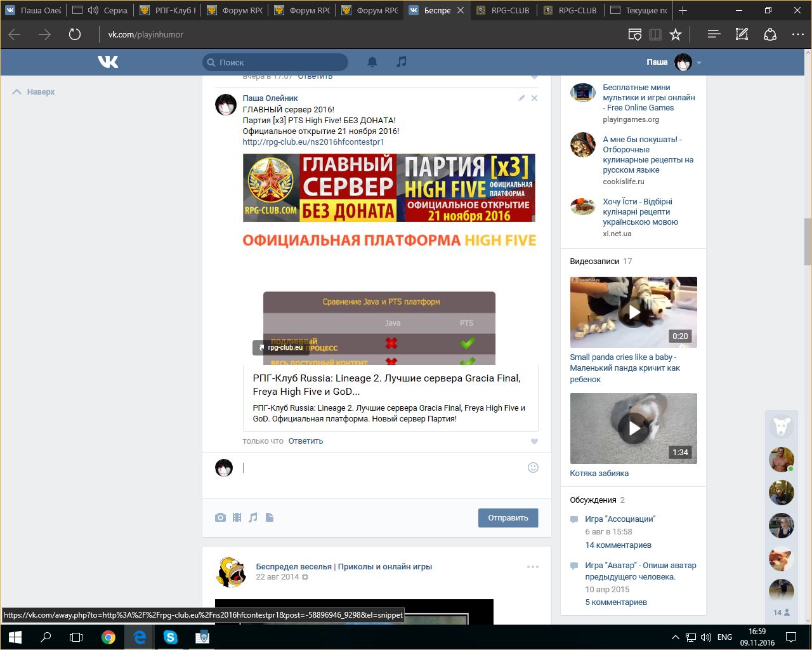Open the Главный сервер banner image
The height and width of the screenshot is (650, 812).
tap(389, 188)
